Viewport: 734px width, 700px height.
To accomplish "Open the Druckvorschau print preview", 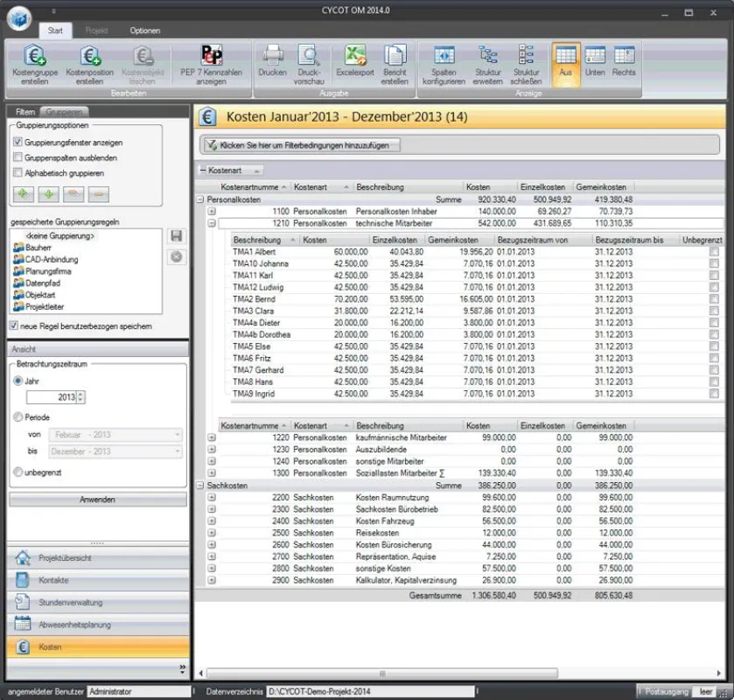I will (x=309, y=65).
